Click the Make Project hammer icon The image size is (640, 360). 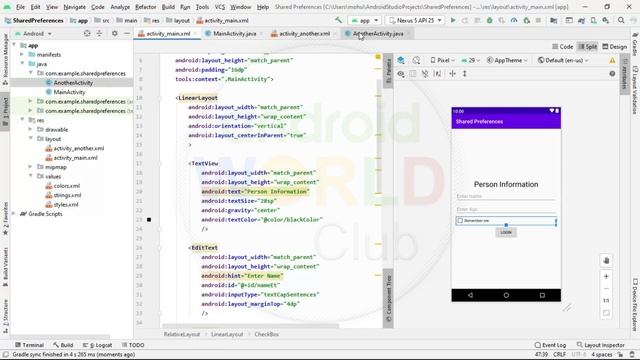pos(338,20)
